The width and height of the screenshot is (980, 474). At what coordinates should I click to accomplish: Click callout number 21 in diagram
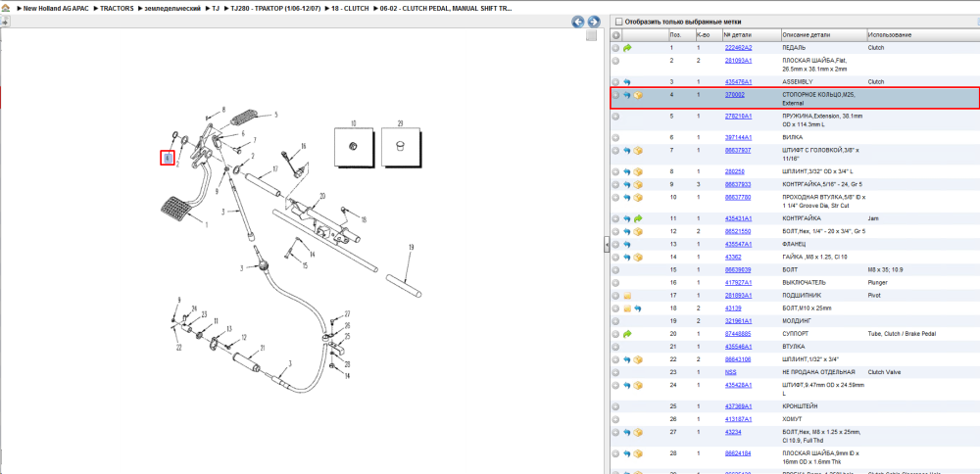pos(263,348)
